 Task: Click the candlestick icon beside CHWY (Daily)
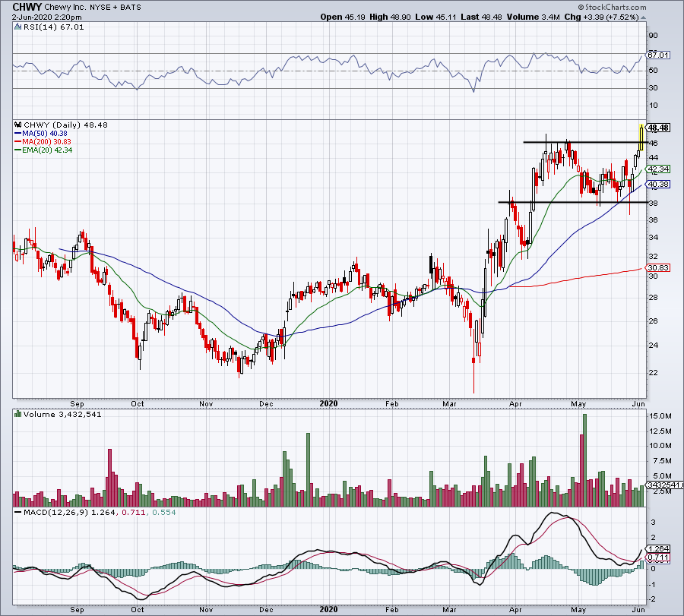pos(18,125)
